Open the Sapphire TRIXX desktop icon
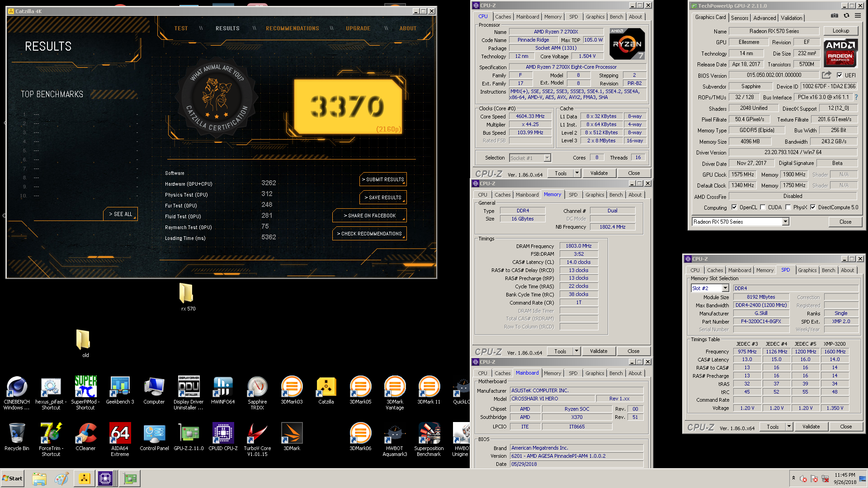The image size is (868, 488). (257, 392)
